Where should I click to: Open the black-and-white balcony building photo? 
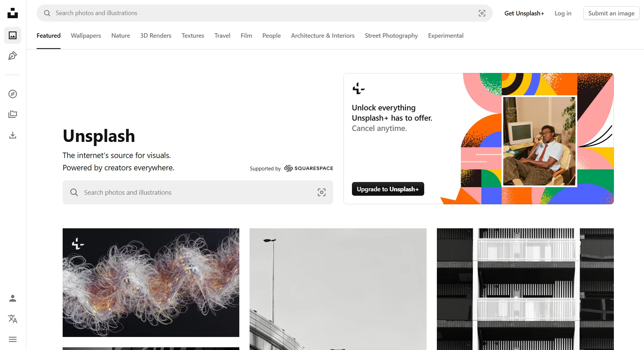click(525, 289)
